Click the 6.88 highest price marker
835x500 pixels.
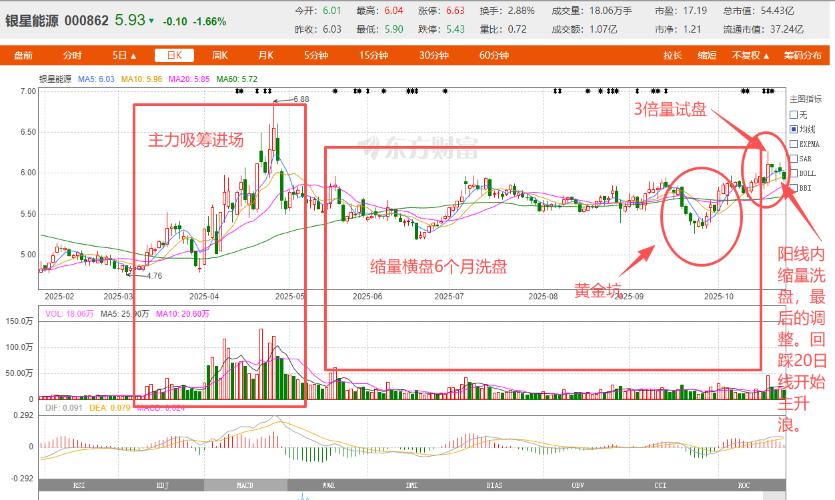coord(301,99)
